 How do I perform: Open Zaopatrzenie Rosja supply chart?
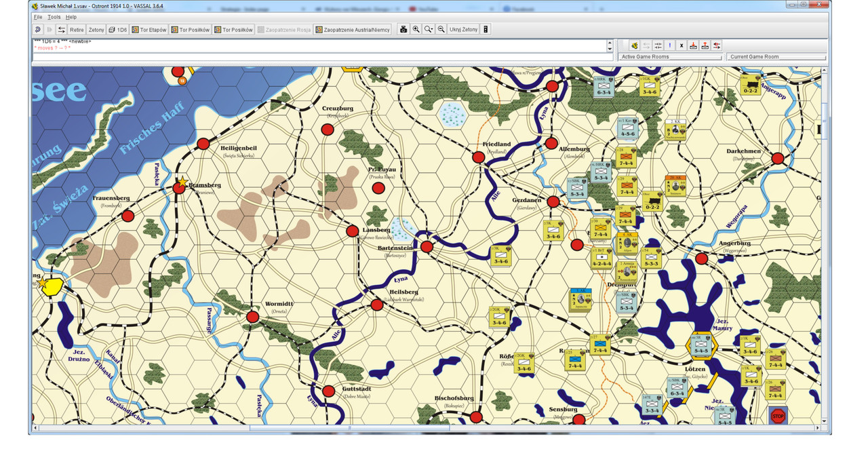(x=284, y=30)
